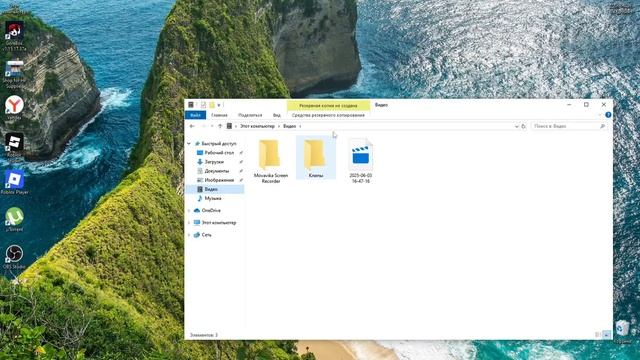Select the Клипы folder
The image size is (640, 360).
tap(316, 158)
